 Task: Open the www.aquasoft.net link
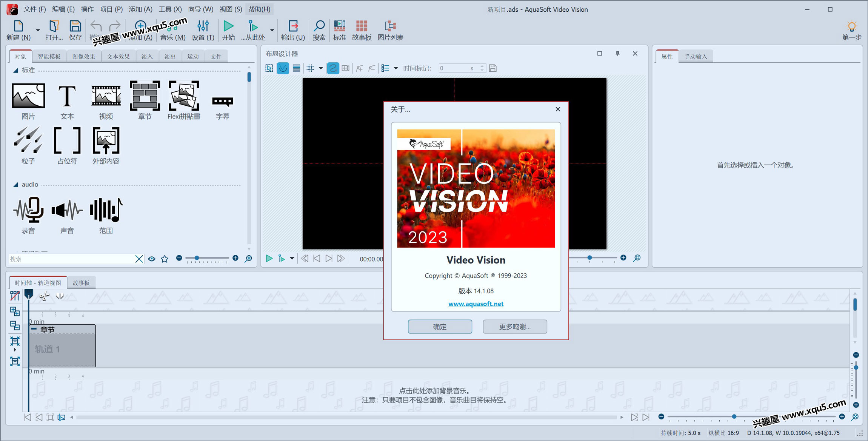[x=476, y=304]
